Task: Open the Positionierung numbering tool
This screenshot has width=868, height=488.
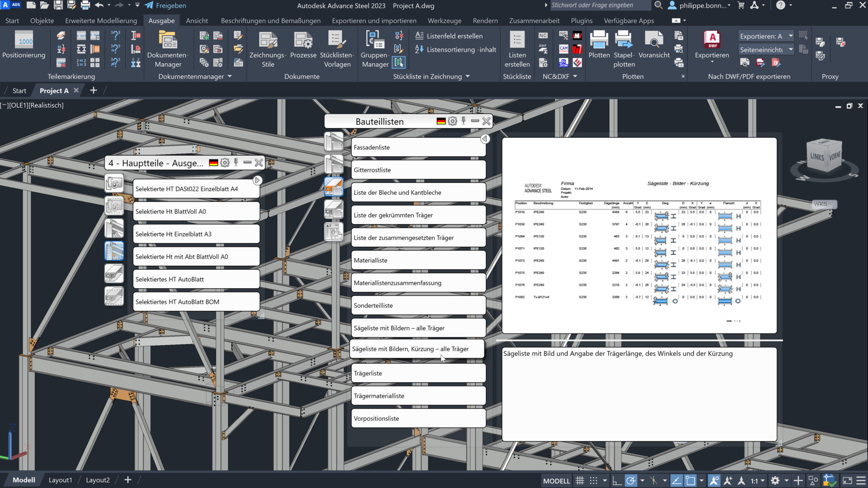Action: [x=24, y=45]
